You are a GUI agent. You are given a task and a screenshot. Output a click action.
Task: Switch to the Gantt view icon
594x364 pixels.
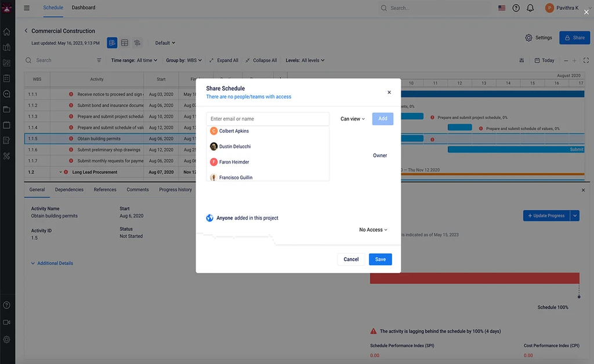(x=112, y=43)
